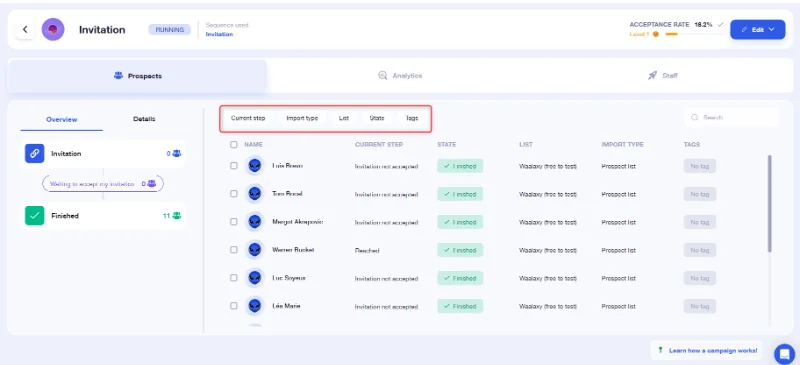Viewport: 800px width, 365px height.
Task: Click the orange Level 1 progress bar
Action: (671, 34)
